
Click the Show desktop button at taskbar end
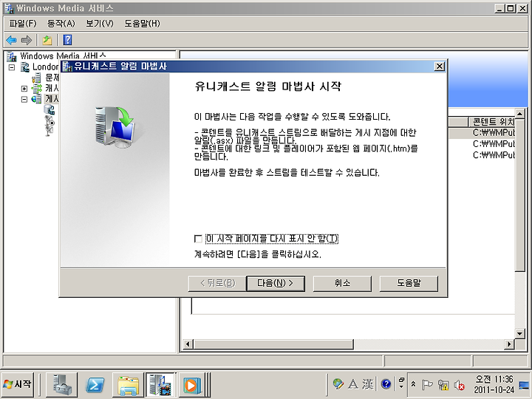(525, 385)
